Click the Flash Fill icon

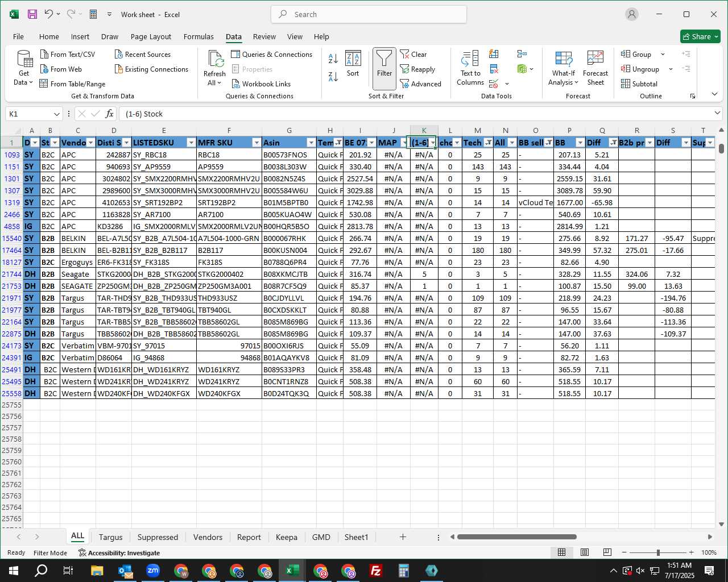[x=494, y=54]
